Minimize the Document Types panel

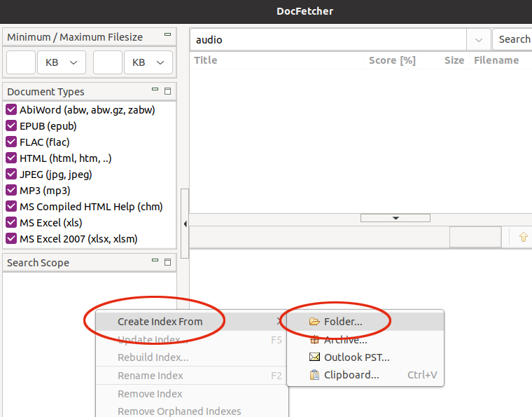pos(155,89)
